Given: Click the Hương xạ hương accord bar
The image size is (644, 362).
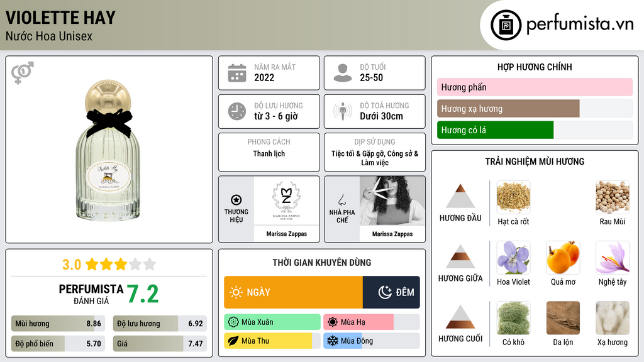Looking at the screenshot, I should (x=535, y=108).
